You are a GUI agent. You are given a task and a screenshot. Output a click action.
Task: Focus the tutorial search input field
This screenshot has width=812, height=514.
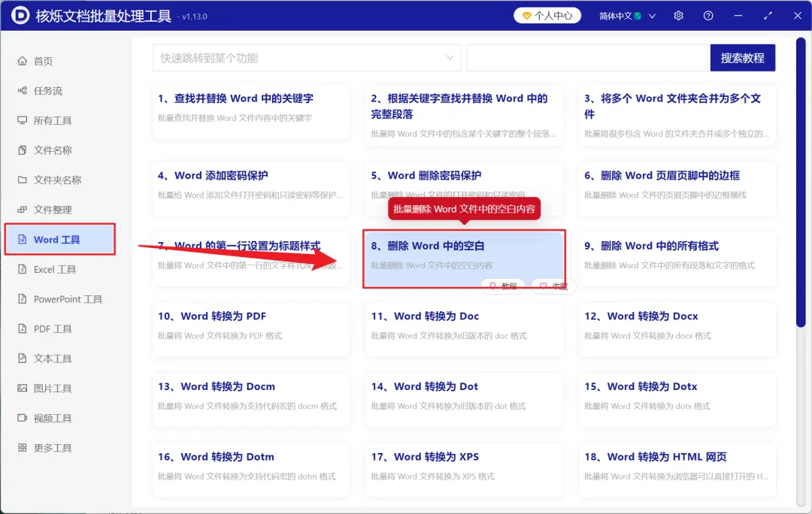pos(588,58)
